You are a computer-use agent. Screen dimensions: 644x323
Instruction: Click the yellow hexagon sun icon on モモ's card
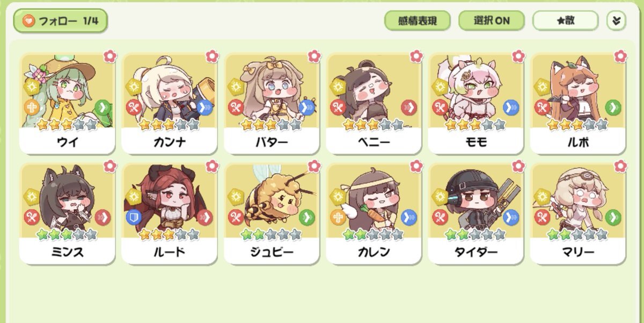tap(440, 87)
